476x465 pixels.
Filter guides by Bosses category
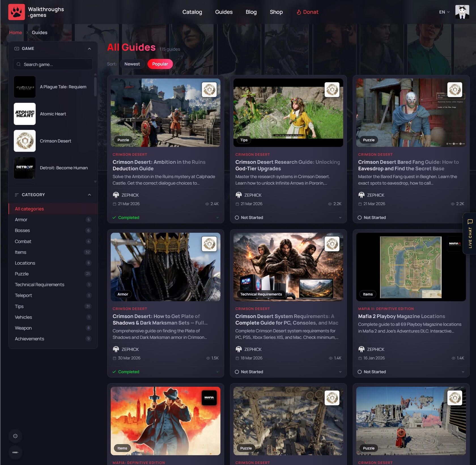53,231
